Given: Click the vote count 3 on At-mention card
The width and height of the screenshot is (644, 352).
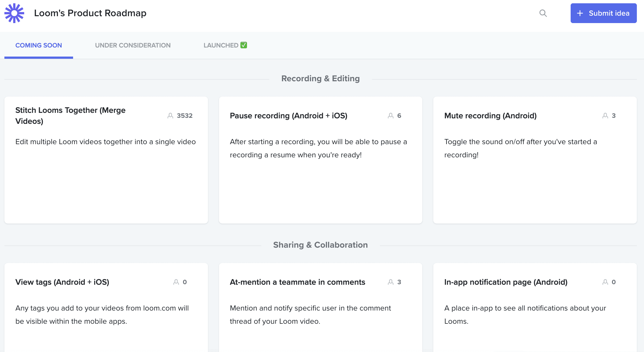Looking at the screenshot, I should [x=399, y=282].
